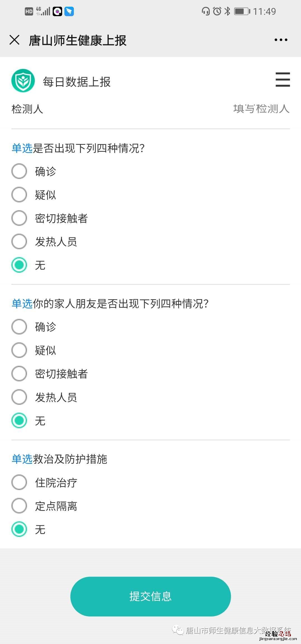
Task: Select 密切接触者 in first question
Action: [19, 218]
